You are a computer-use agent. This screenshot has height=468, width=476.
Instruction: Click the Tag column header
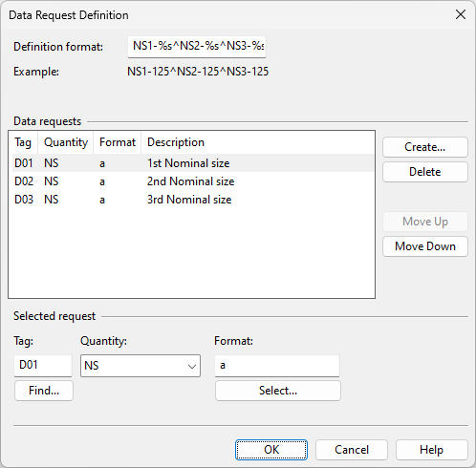23,142
